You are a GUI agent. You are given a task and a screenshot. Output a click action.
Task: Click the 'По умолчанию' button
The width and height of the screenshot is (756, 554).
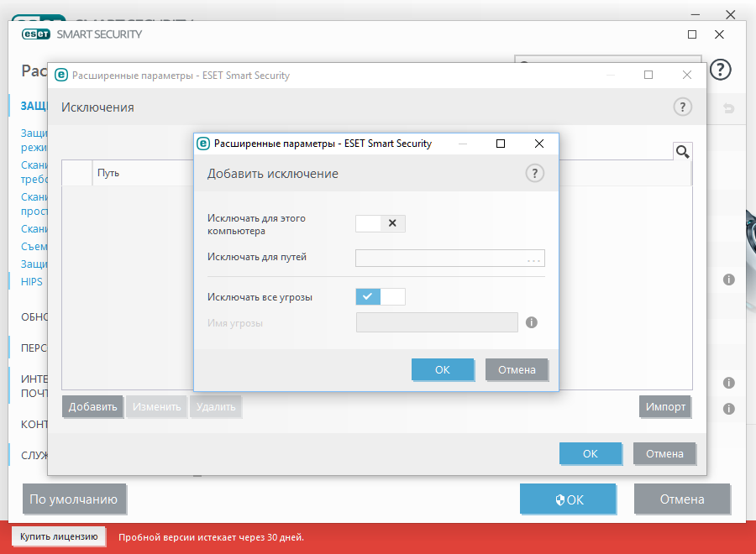pos(74,499)
